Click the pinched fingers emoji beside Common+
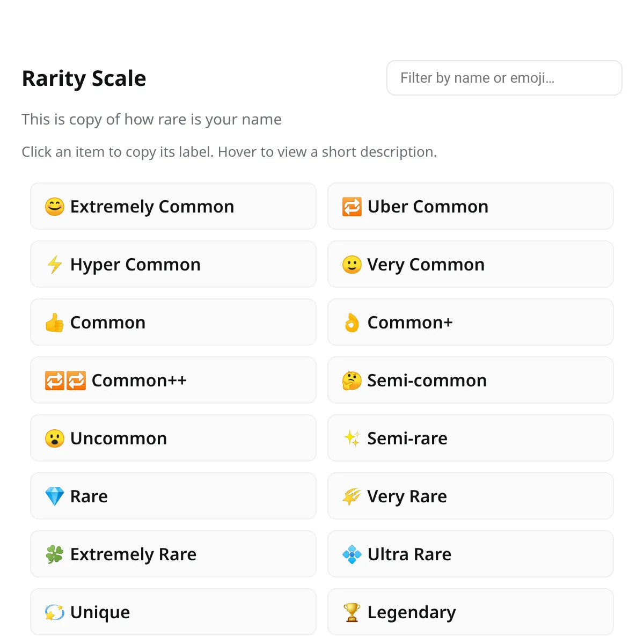 click(x=352, y=322)
